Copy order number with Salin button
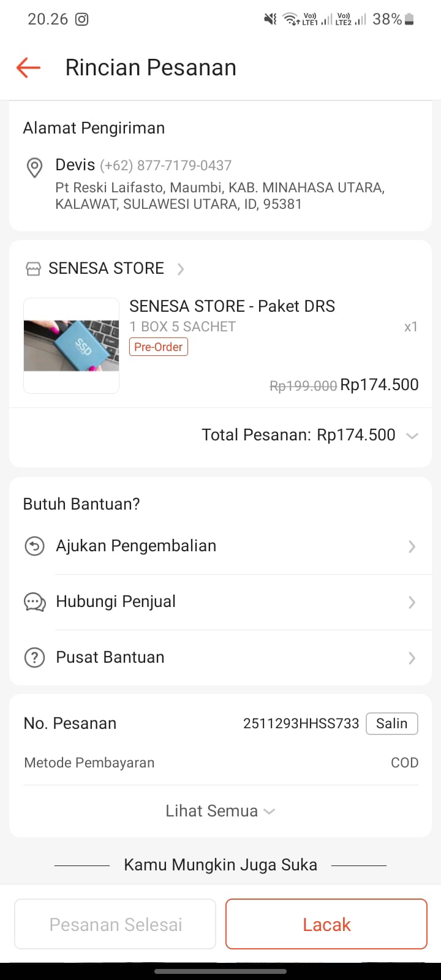The height and width of the screenshot is (980, 441). 391,723
